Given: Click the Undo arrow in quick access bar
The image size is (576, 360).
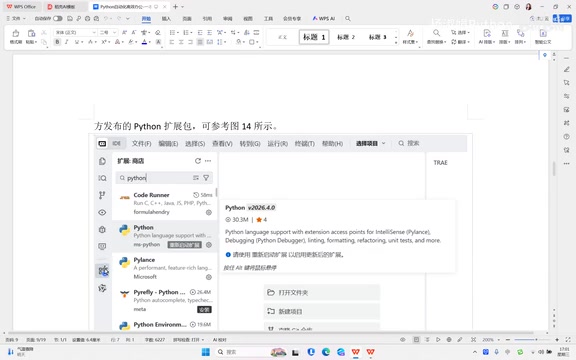Looking at the screenshot, I should click(x=107, y=18).
